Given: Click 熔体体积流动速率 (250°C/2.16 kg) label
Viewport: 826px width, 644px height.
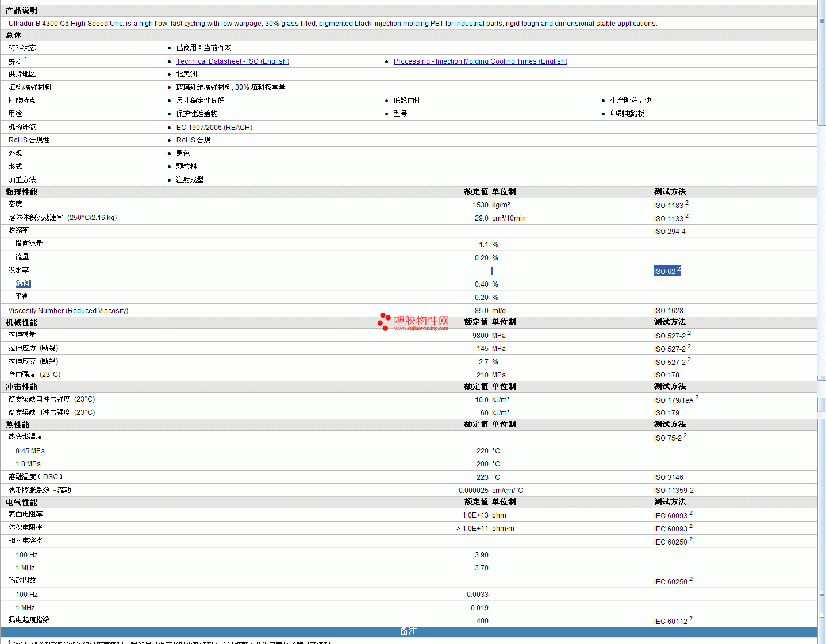Looking at the screenshot, I should tap(63, 218).
